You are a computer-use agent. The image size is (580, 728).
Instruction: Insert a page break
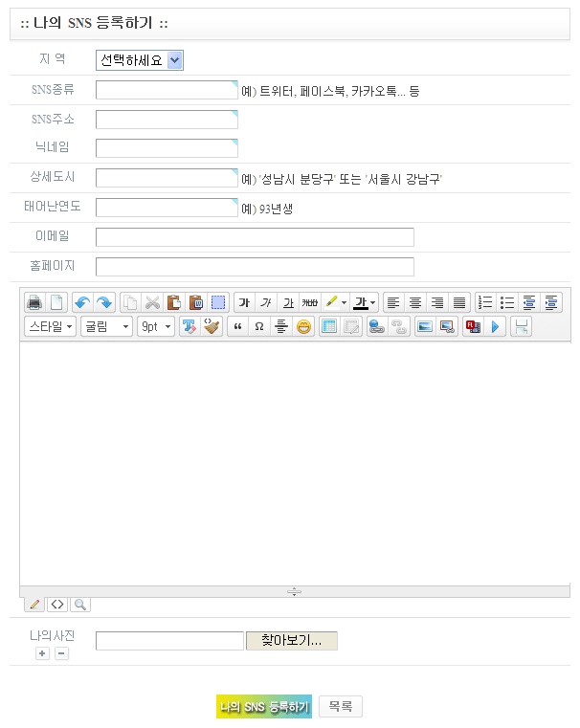(521, 327)
